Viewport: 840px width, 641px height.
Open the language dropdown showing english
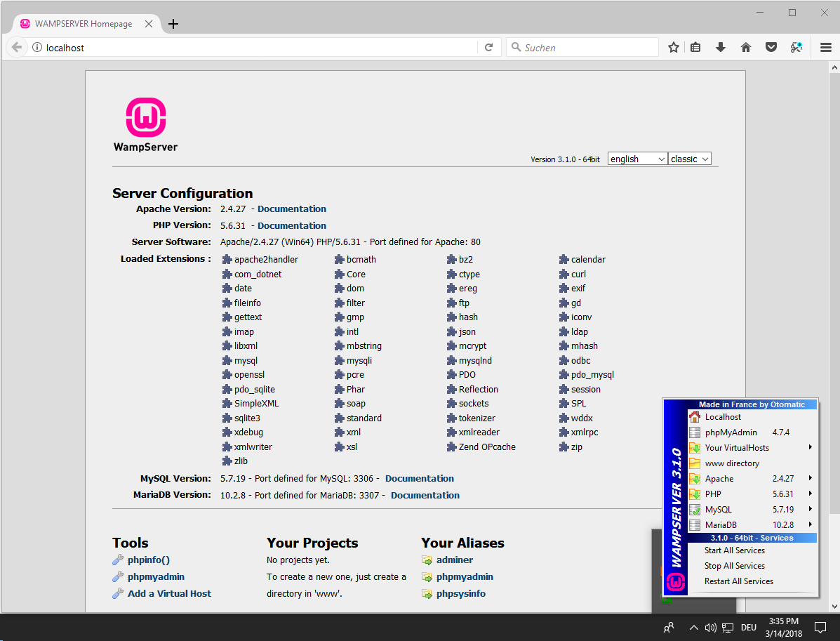pyautogui.click(x=637, y=159)
